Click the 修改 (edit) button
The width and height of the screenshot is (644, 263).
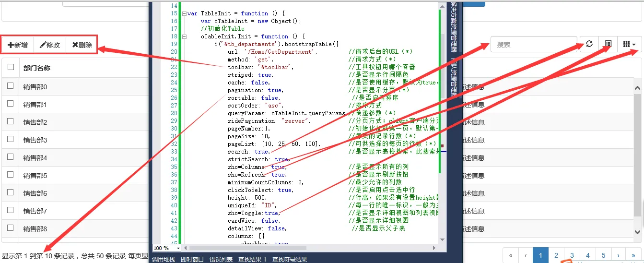pyautogui.click(x=50, y=45)
